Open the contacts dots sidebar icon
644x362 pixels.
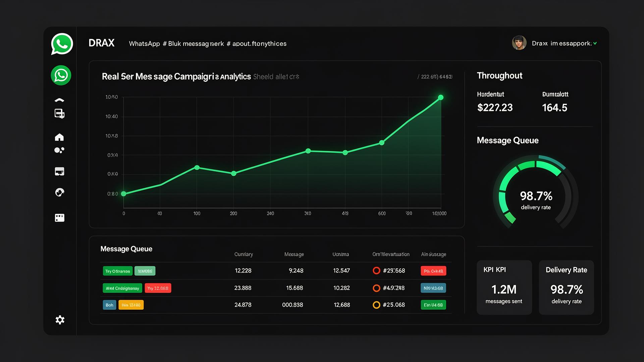point(59,150)
